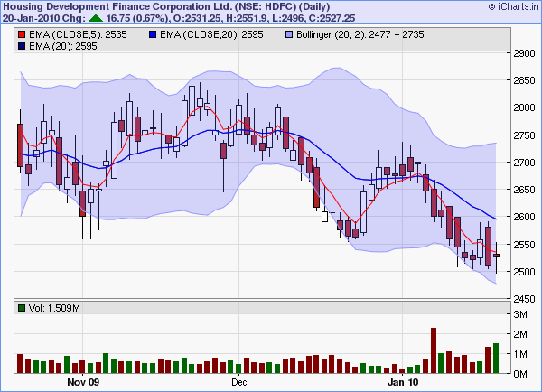542x392 pixels.
Task: Click the dark navy EMA (20) legend swatch
Action: tap(22, 46)
